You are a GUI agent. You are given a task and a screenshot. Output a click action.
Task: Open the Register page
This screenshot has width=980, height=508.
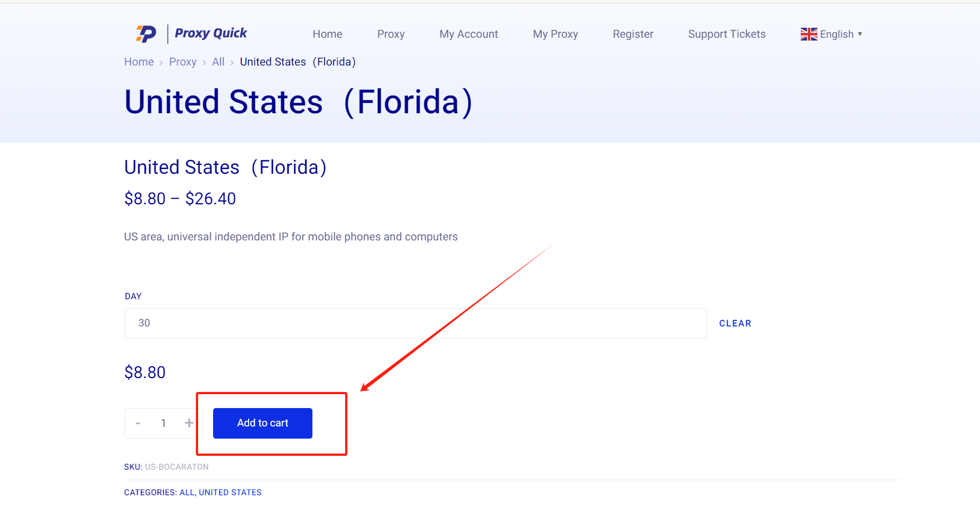633,34
